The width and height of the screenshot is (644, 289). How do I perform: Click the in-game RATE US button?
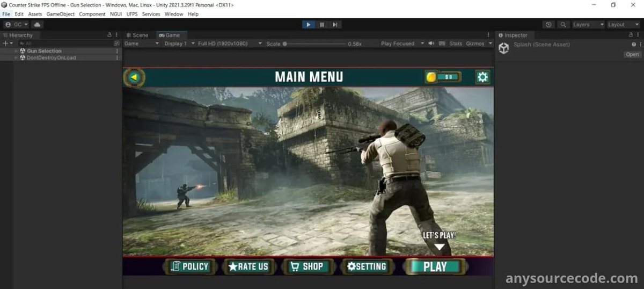tap(248, 266)
